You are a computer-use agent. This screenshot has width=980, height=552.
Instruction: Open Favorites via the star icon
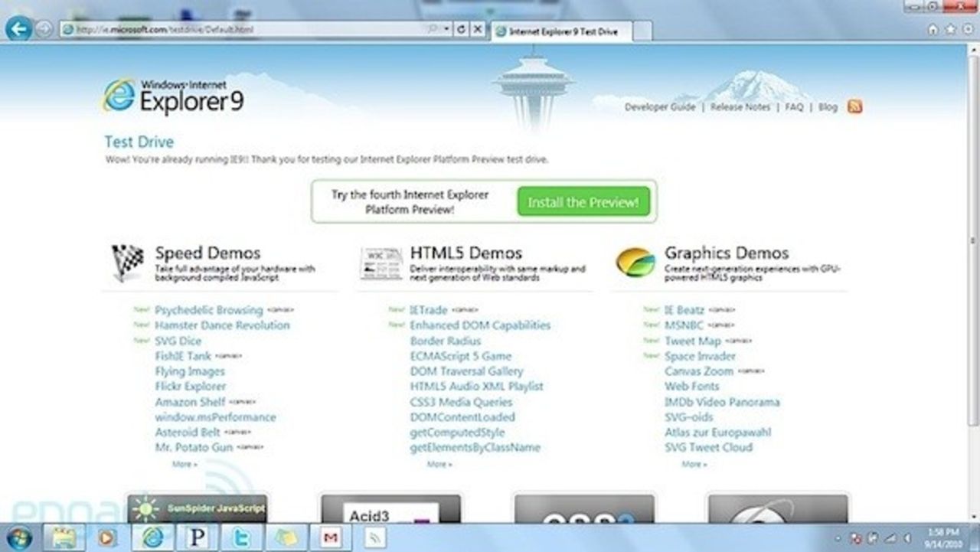[x=950, y=29]
